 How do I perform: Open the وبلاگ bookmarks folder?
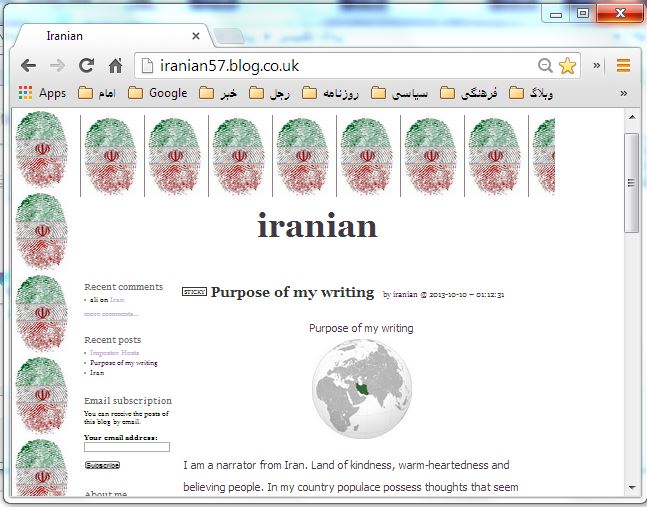[x=531, y=93]
